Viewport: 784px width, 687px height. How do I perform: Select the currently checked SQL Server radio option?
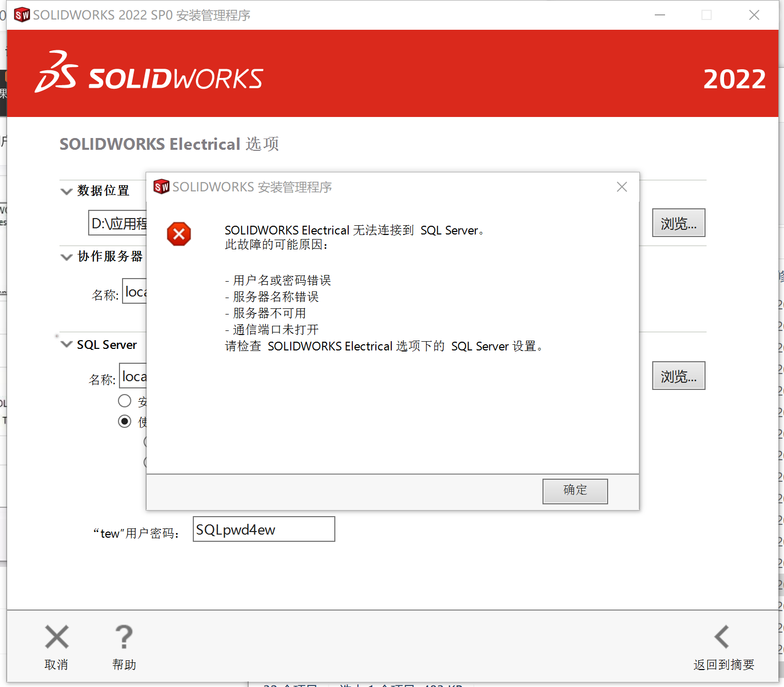point(125,421)
